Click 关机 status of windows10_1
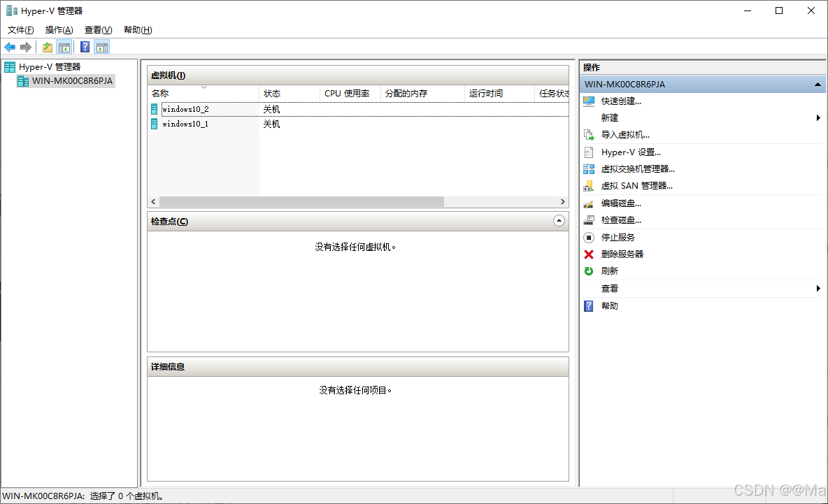The width and height of the screenshot is (828, 504). point(271,124)
